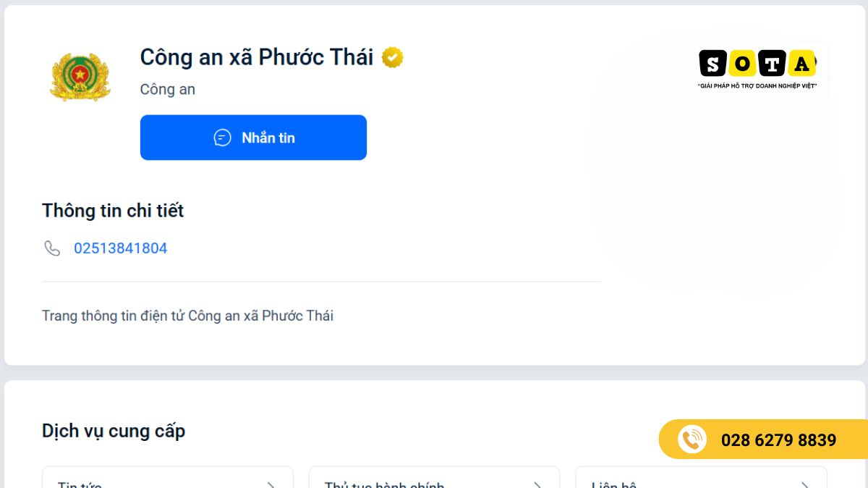Call the number 02513841804 link
Viewport: 868px width, 488px height.
pos(120,248)
